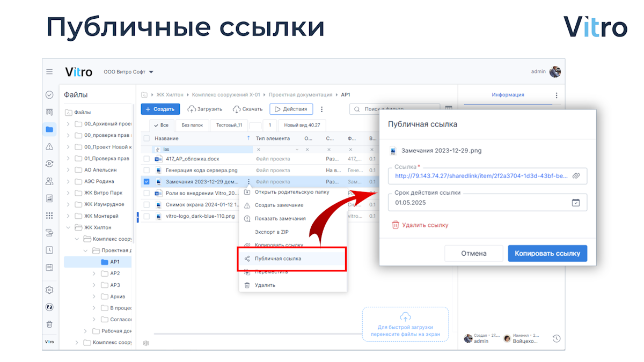Check the Снимок экрана 2024-01-12 checkbox
Viewport: 644px width, 362px height.
pos(147,205)
